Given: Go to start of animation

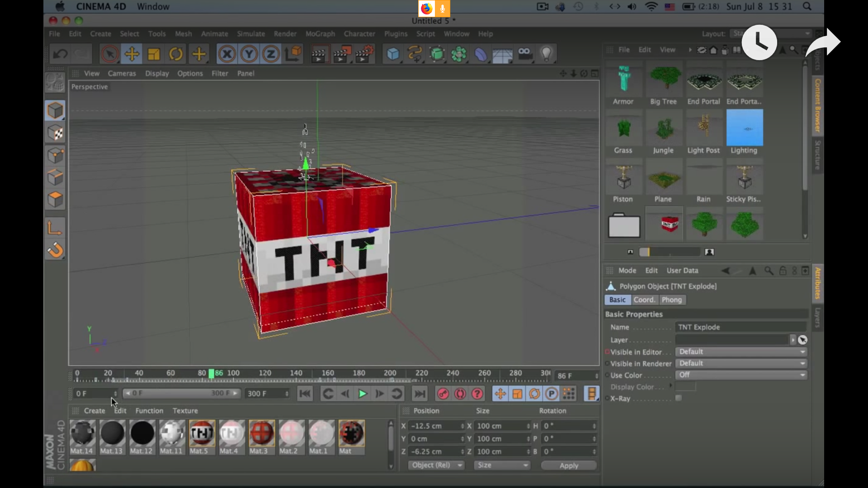Looking at the screenshot, I should click(x=305, y=394).
